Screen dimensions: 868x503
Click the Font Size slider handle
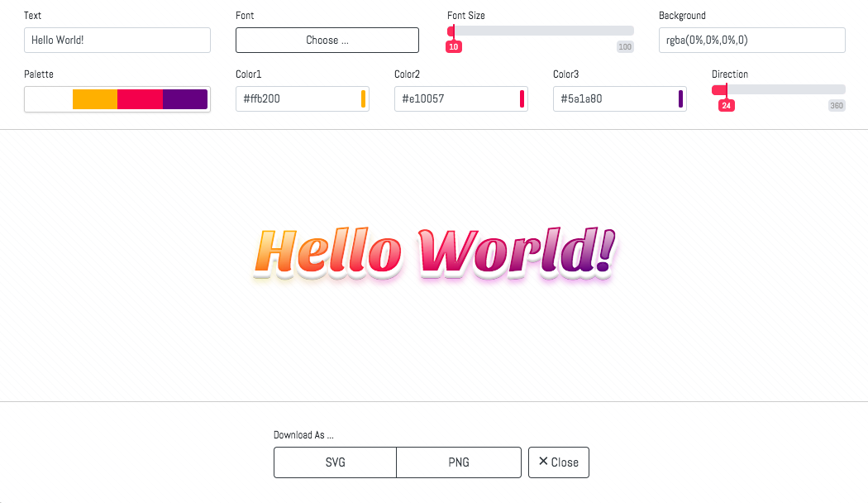pyautogui.click(x=451, y=31)
